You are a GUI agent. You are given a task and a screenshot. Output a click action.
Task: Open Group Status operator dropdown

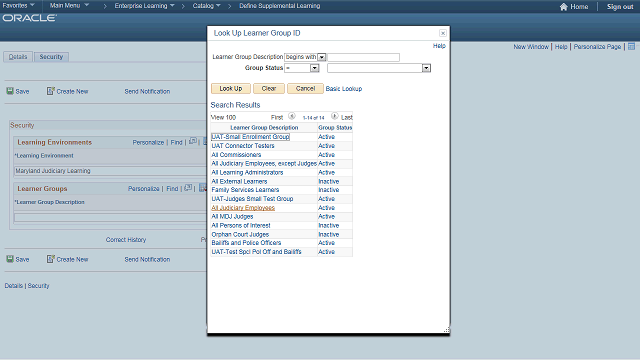(x=314, y=68)
